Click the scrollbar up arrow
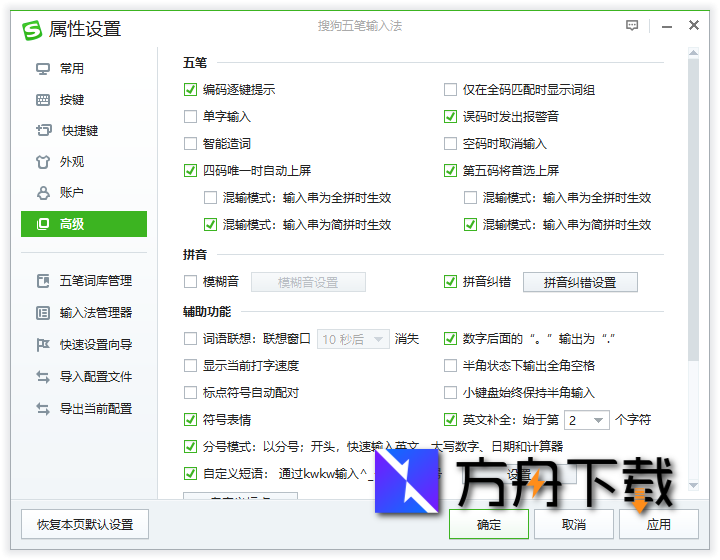 pyautogui.click(x=693, y=52)
